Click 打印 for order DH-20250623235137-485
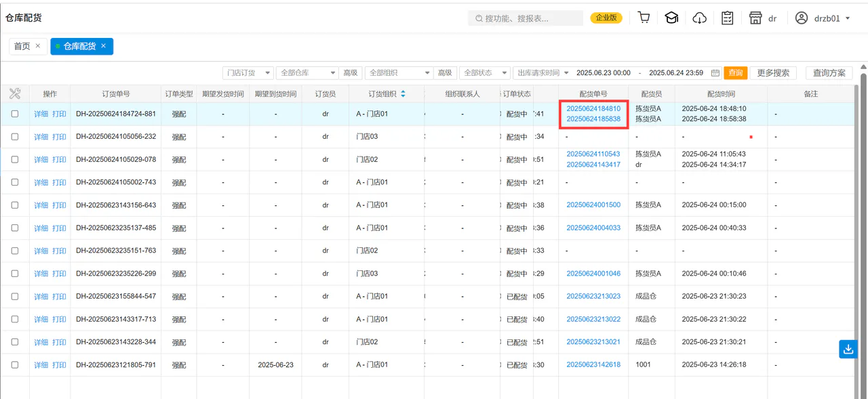 tap(60, 228)
